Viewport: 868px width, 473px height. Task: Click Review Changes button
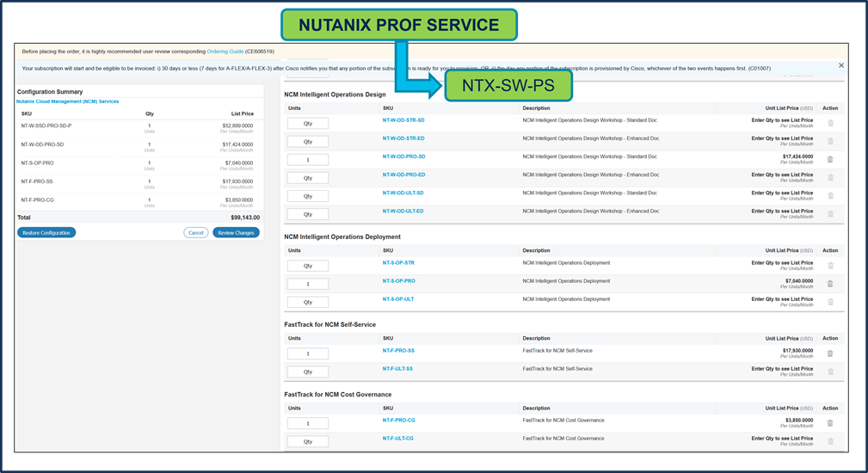pyautogui.click(x=236, y=233)
